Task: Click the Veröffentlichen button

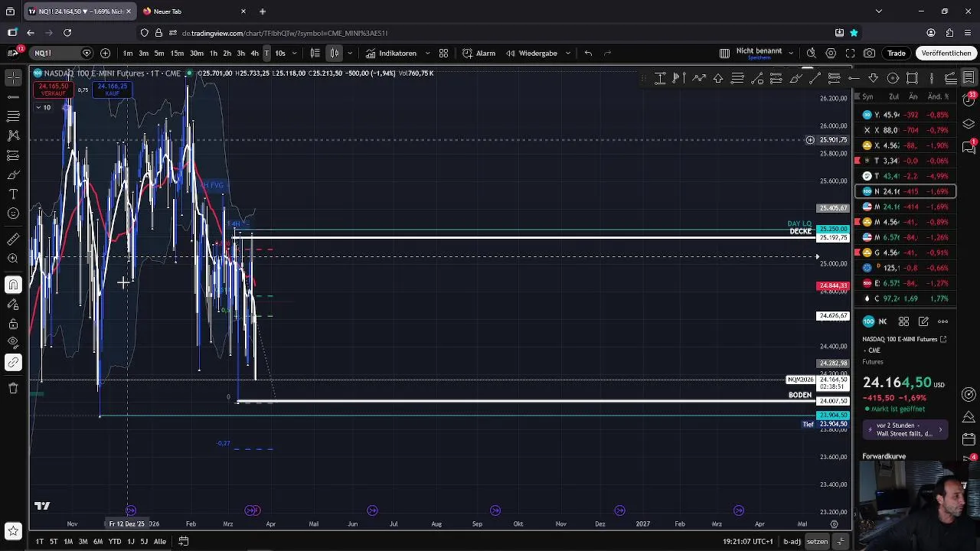Action: click(x=946, y=53)
